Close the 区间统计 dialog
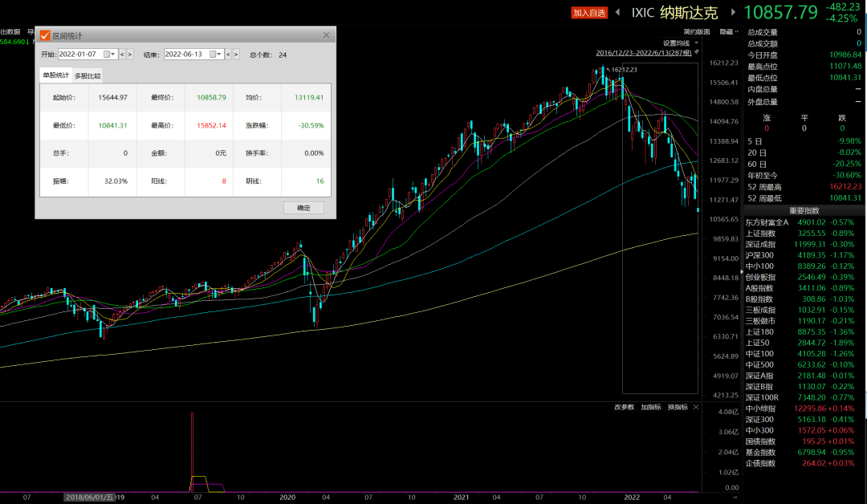The width and height of the screenshot is (867, 504). (326, 35)
